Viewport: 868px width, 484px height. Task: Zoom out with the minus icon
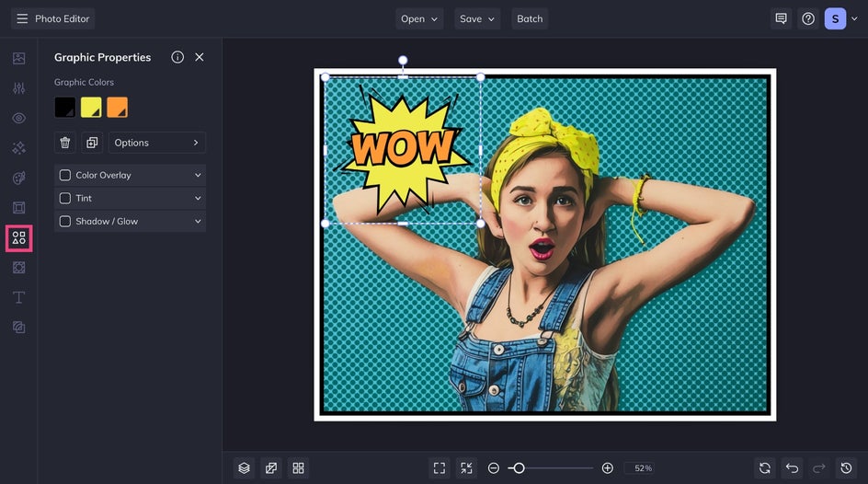[493, 468]
